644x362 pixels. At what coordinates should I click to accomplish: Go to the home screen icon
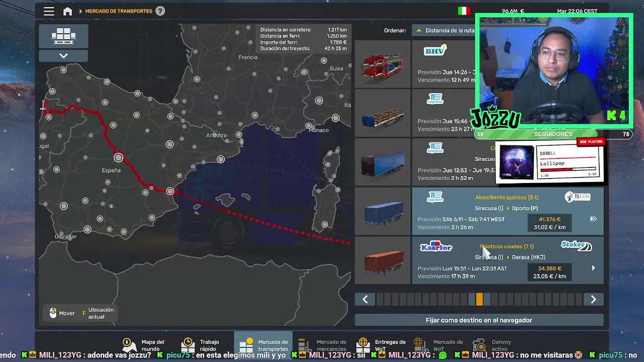coord(67,11)
